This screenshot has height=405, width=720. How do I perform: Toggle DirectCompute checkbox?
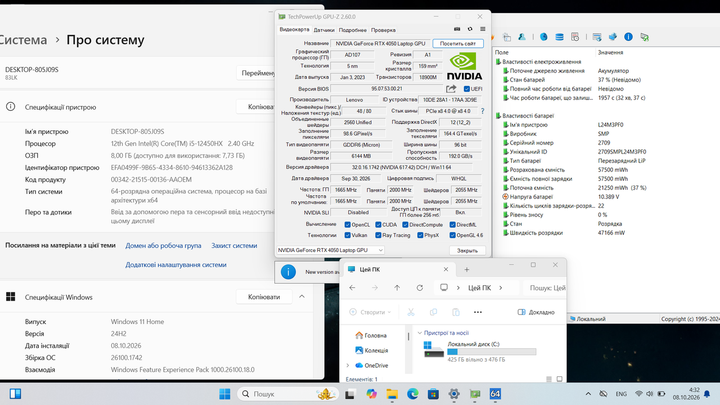click(x=405, y=225)
